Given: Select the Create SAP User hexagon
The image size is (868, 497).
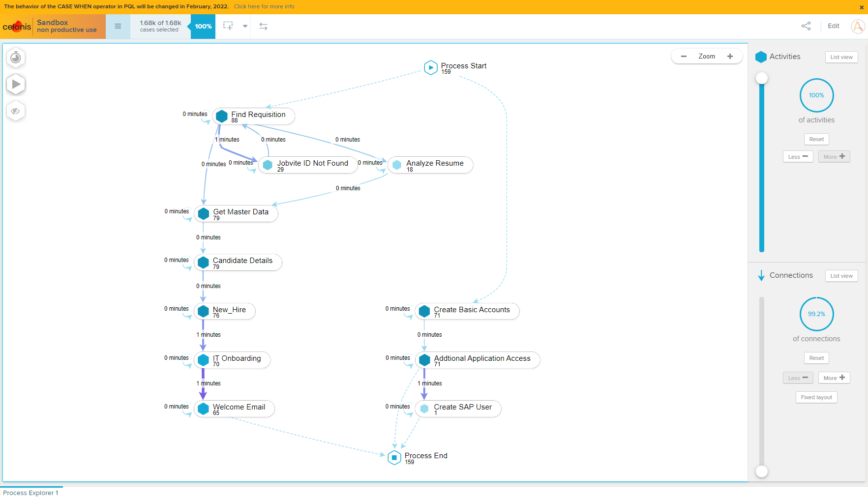Looking at the screenshot, I should click(x=424, y=409).
